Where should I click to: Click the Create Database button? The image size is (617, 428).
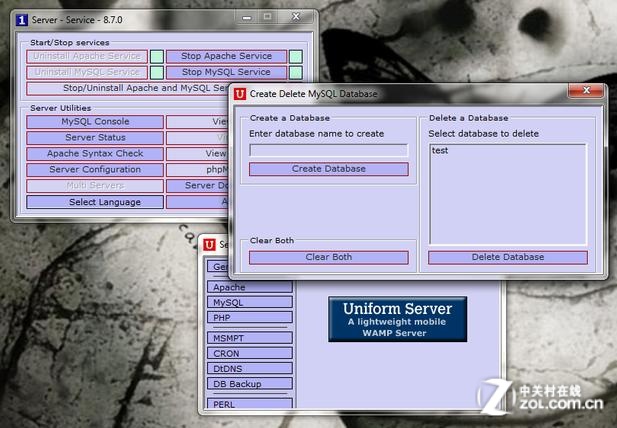[x=329, y=169]
